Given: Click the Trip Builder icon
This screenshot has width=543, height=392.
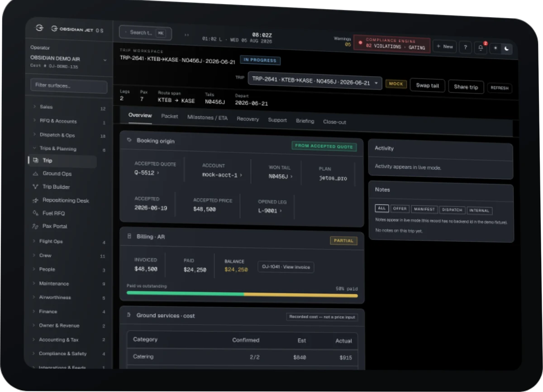Looking at the screenshot, I should (x=35, y=186).
